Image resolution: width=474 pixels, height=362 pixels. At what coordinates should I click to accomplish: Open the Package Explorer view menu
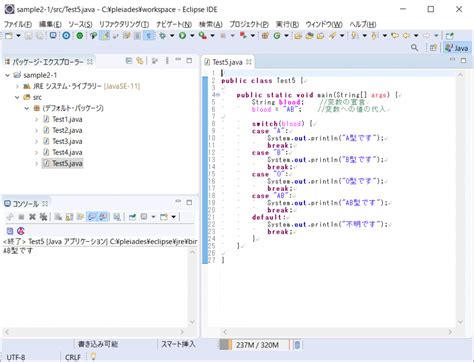point(167,61)
